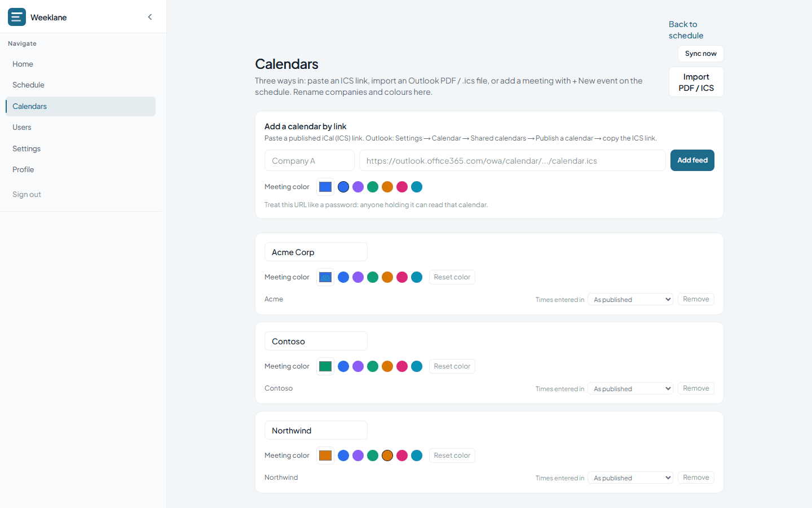Collapse the sidebar with the chevron
The width and height of the screenshot is (812, 508).
150,17
